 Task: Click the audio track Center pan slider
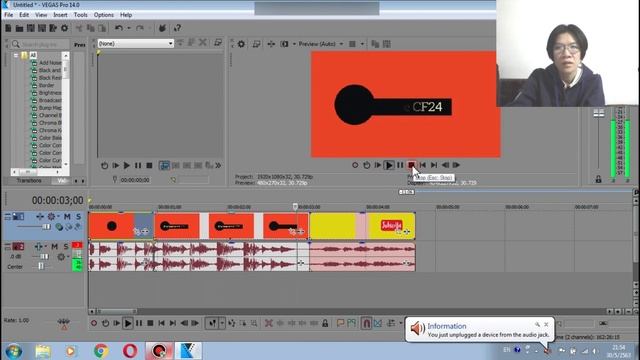(x=40, y=266)
